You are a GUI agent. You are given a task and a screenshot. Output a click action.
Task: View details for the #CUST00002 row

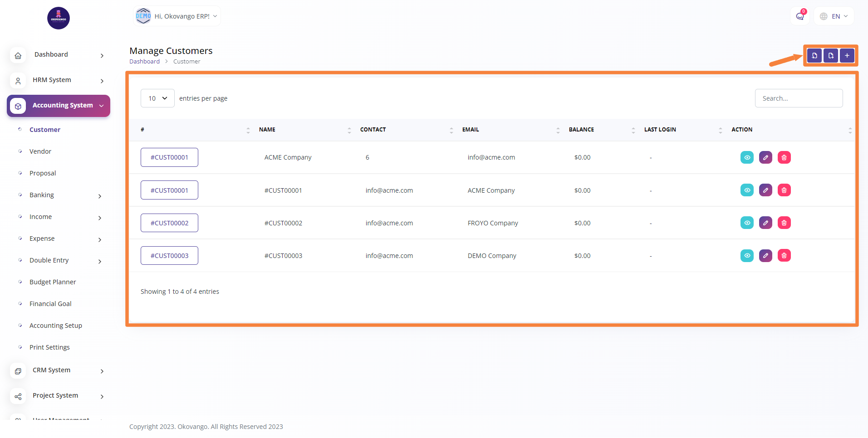point(747,223)
